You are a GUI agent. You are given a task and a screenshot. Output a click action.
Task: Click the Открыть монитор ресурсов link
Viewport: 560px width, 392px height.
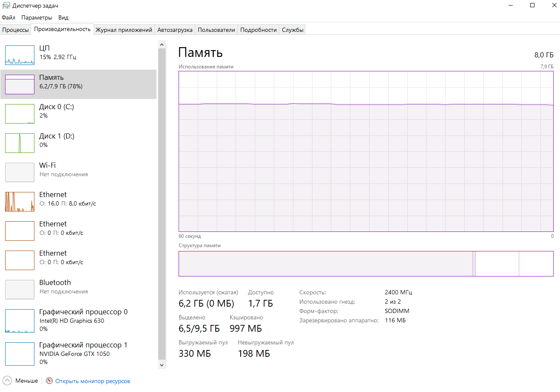[93, 381]
